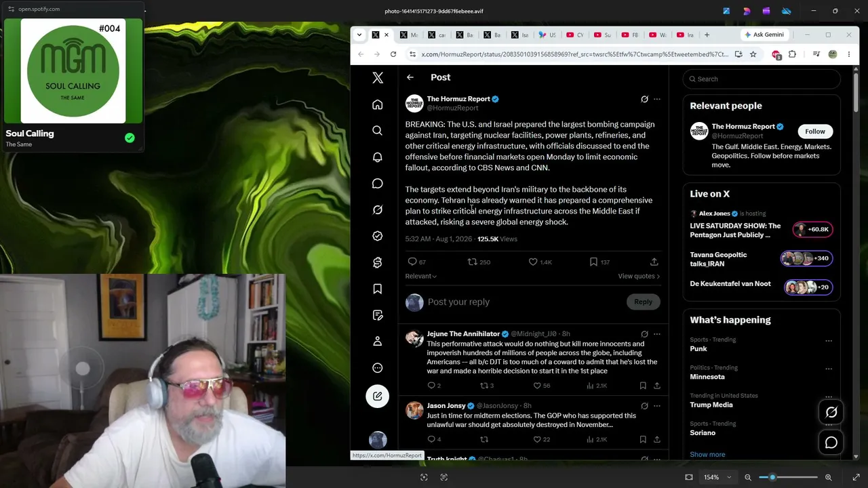Open the dollar-sign Monetization icon in sidebar
The image size is (868, 488).
(378, 262)
